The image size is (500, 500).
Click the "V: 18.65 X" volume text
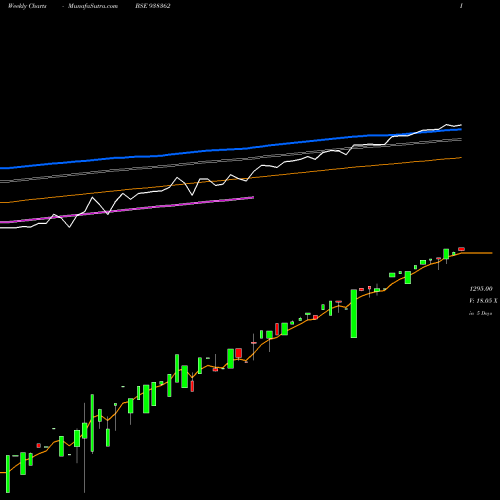[x=483, y=301]
